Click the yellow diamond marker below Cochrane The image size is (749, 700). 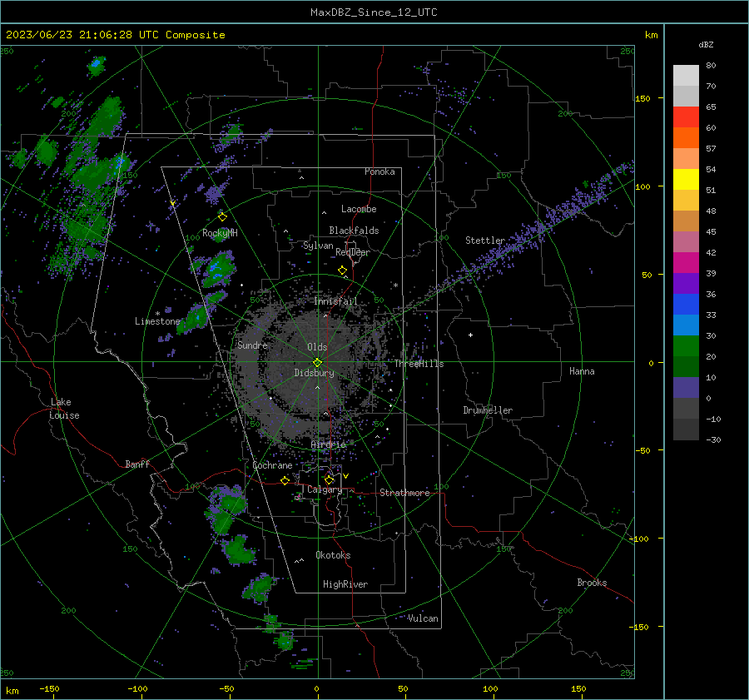285,480
